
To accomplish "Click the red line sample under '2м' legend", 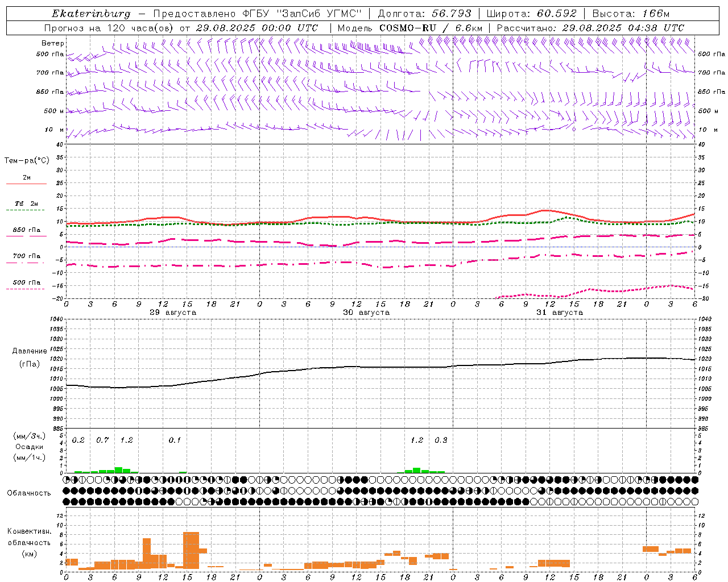I will coord(26,184).
